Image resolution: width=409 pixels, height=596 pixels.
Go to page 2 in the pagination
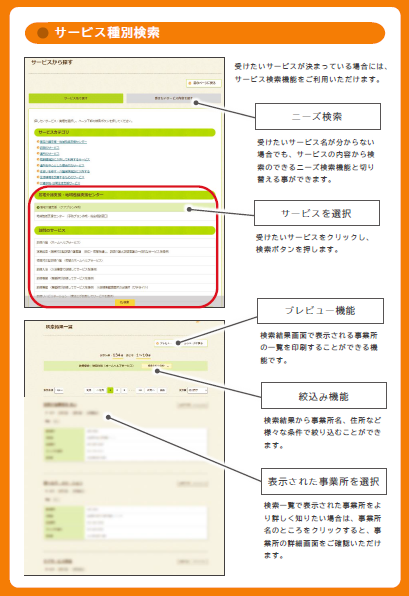pyautogui.click(x=117, y=390)
